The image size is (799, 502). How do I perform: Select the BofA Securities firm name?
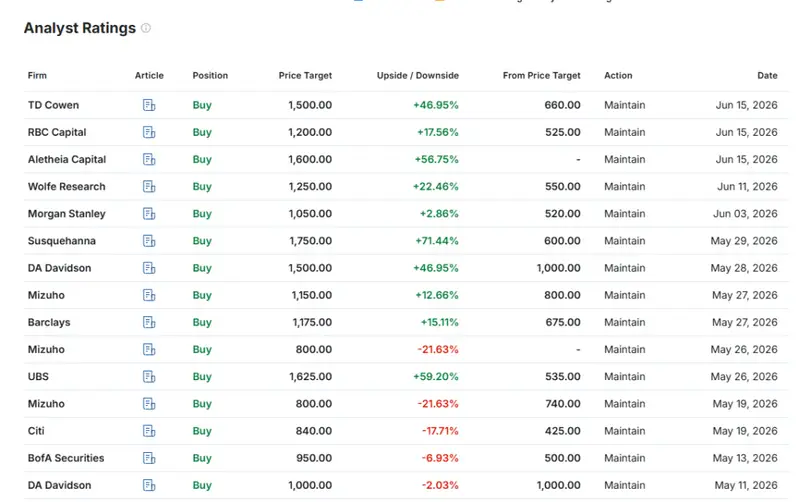click(66, 458)
